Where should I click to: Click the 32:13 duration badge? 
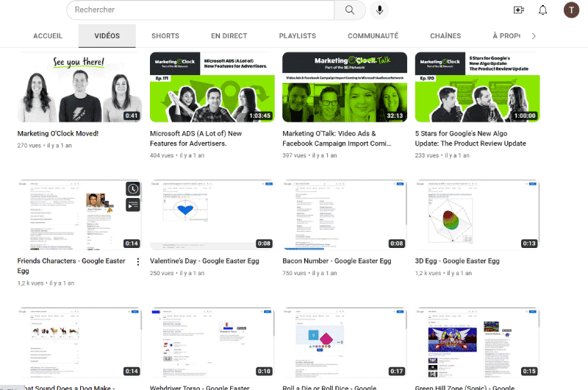(x=395, y=116)
